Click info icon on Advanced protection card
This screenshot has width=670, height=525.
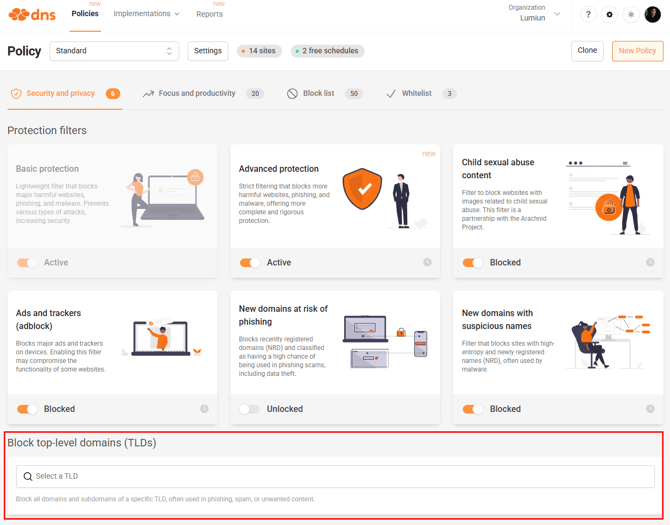pos(427,262)
